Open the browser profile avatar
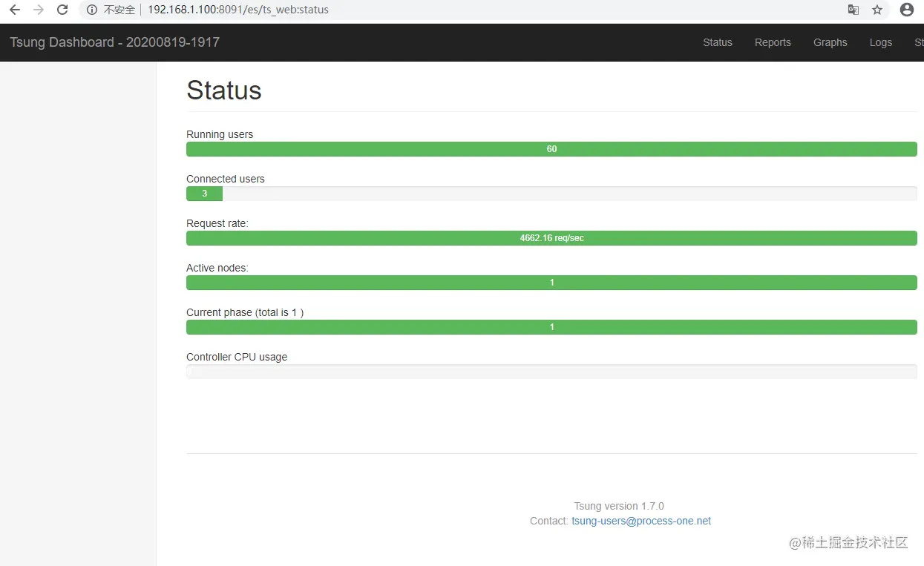The width and height of the screenshot is (924, 566). click(906, 10)
